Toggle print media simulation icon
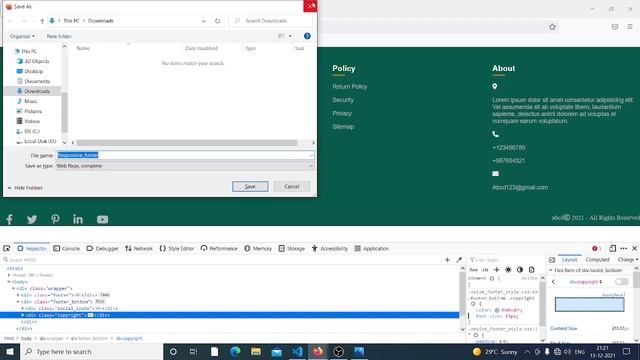The width and height of the screenshot is (640, 360). (x=531, y=270)
